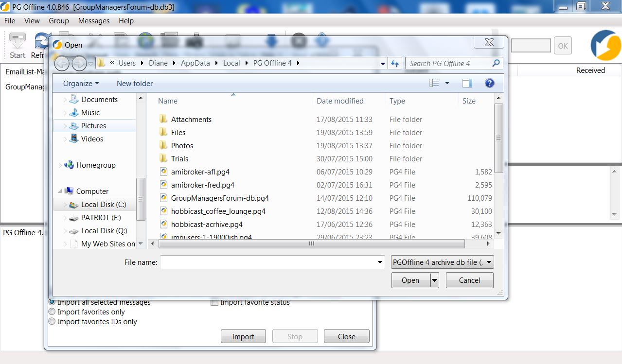Open the File menu

[10, 21]
